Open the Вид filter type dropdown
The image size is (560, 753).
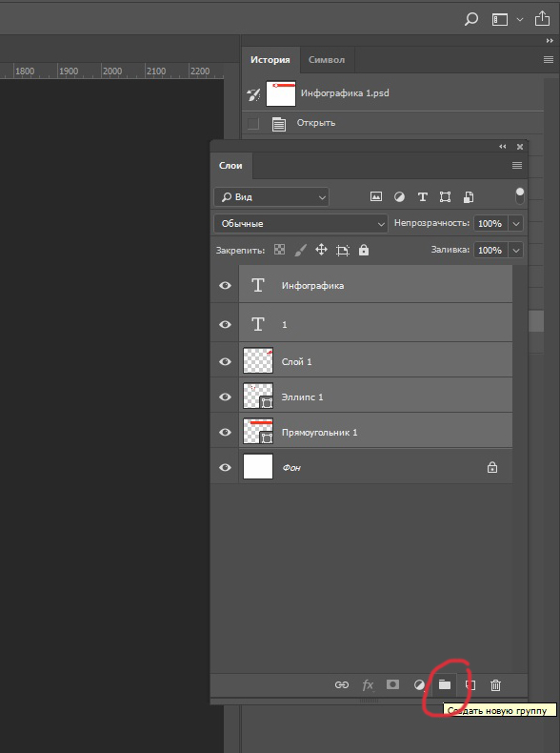pyautogui.click(x=271, y=197)
